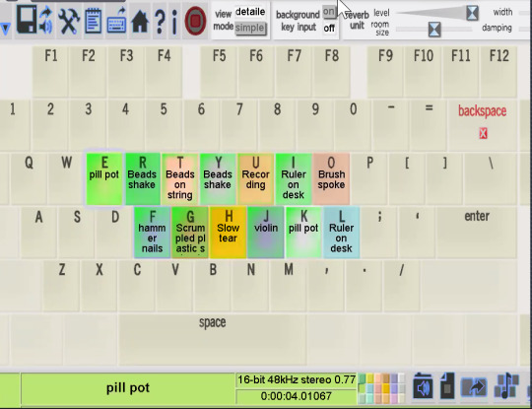Select the G key 'Scrumpled plastic'

[190, 233]
